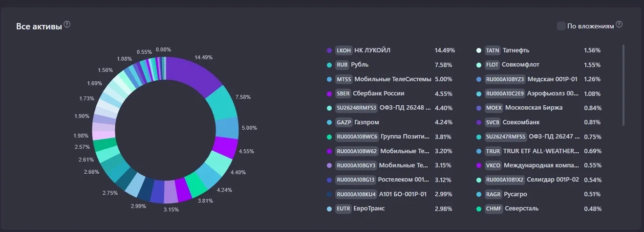Click the EUTR ticker badge
This screenshot has height=232, width=644.
point(344,209)
